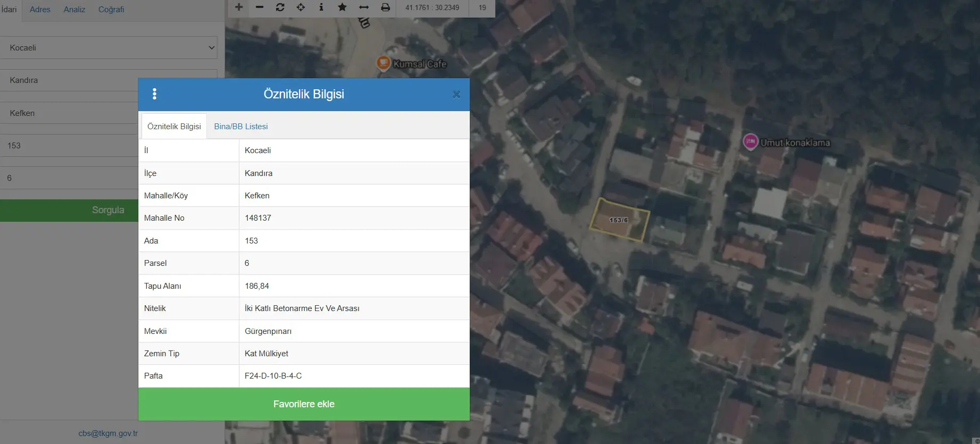This screenshot has height=444, width=980.
Task: Open the Adres tab
Action: click(x=40, y=10)
